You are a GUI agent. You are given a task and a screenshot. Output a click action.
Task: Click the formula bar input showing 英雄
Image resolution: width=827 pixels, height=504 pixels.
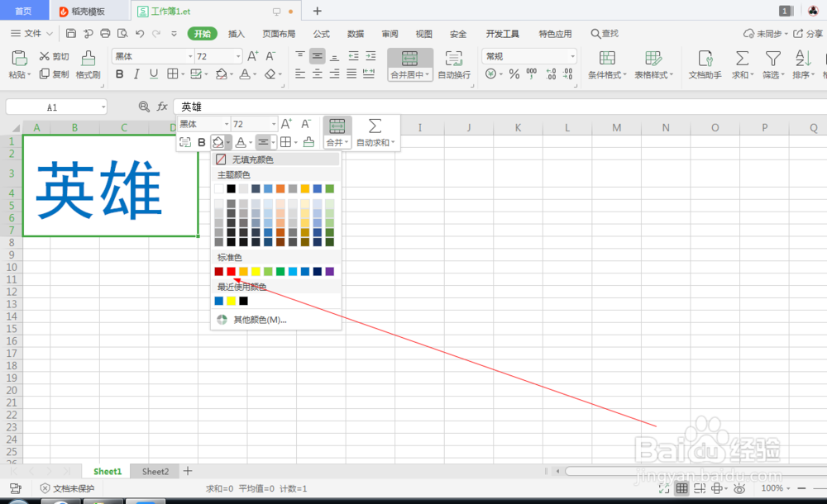[x=500, y=107]
